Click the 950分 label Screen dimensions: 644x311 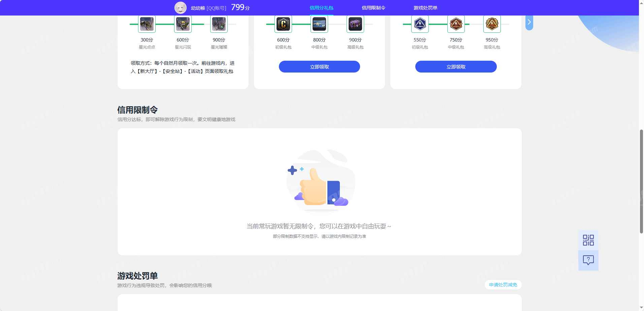492,40
